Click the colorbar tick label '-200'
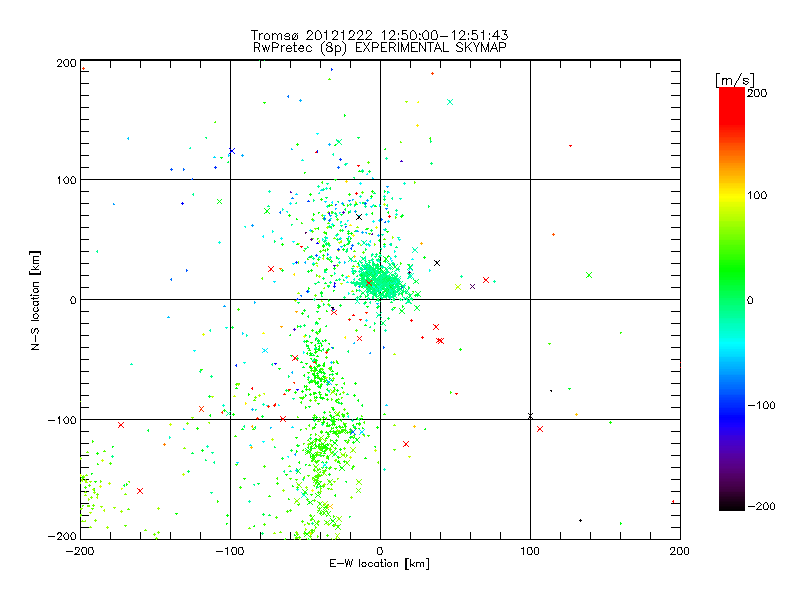Image resolution: width=800 pixels, height=600 pixels. tap(761, 506)
